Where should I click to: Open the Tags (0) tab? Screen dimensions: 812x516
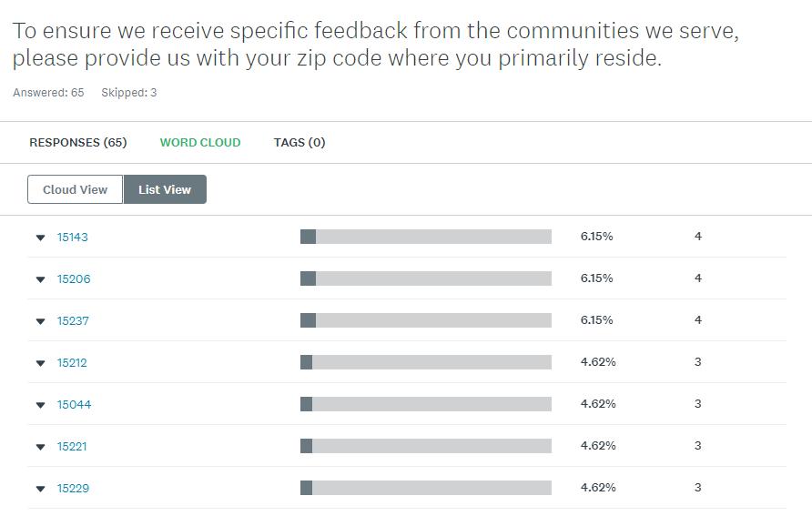(299, 142)
